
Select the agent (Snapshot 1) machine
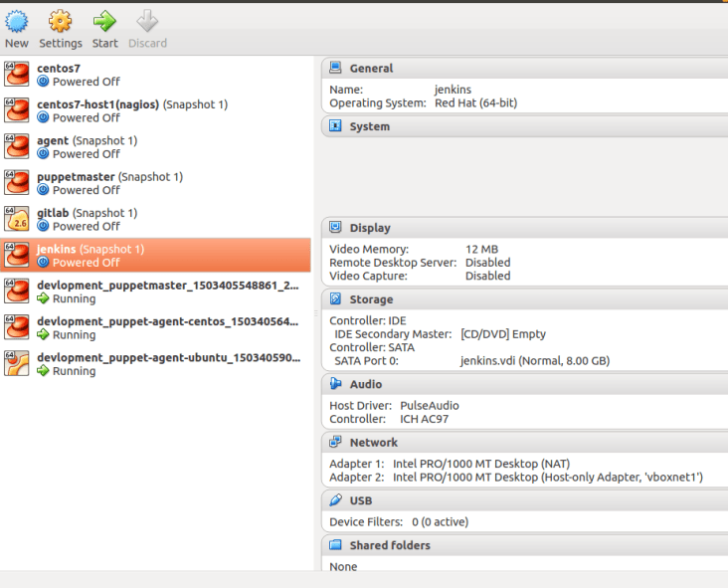(155, 146)
